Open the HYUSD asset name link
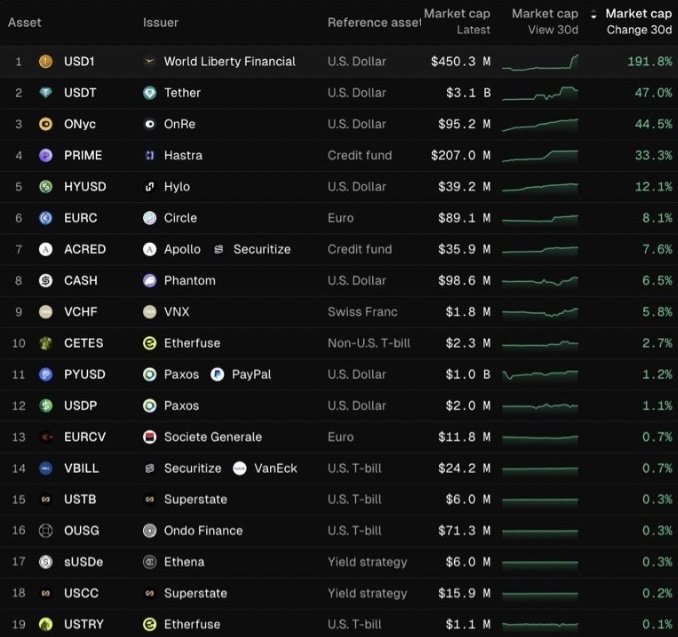The height and width of the screenshot is (637, 678). pos(83,187)
